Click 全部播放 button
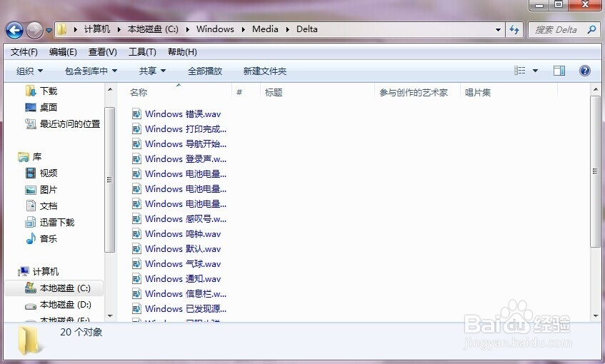Image resolution: width=605 pixels, height=364 pixels. point(205,71)
